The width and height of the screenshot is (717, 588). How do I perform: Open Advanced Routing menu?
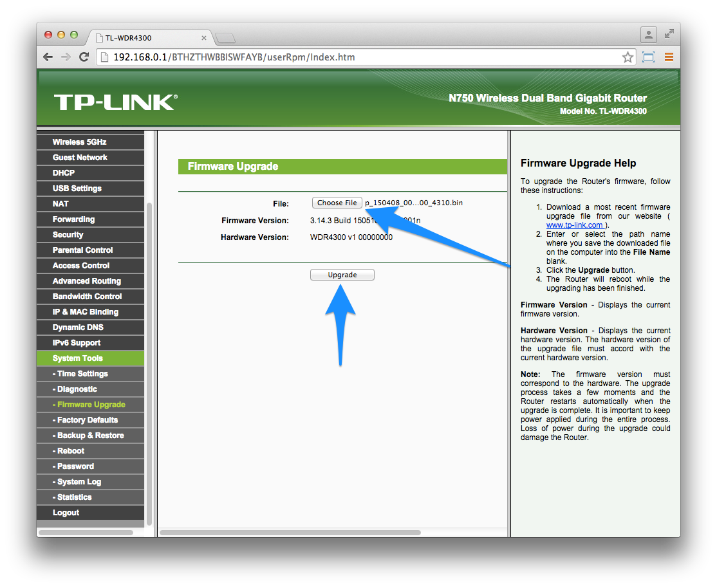(x=91, y=280)
